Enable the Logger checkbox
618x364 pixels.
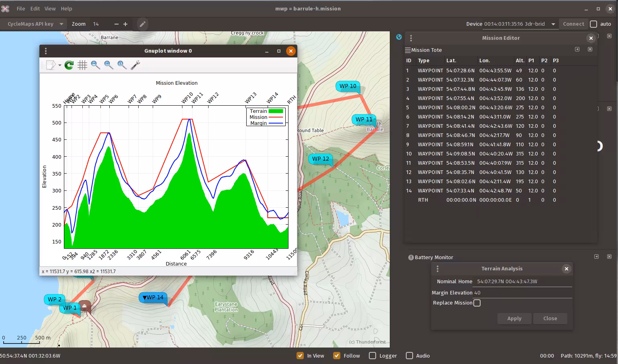click(372, 356)
